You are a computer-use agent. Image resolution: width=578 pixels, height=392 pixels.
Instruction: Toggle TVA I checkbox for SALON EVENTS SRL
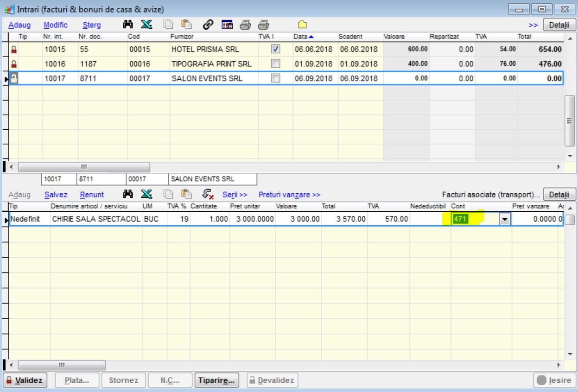point(275,79)
